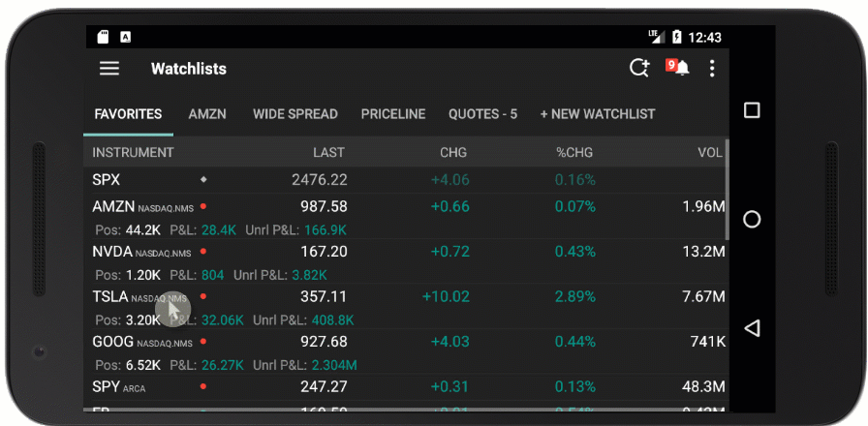Select the FAVORITES watchlist tab
868x426 pixels.
[128, 114]
